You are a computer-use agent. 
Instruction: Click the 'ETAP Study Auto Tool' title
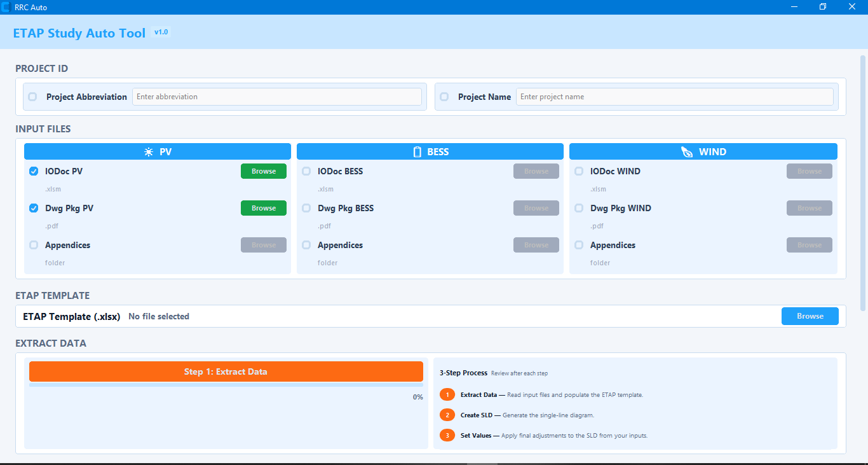tap(79, 33)
